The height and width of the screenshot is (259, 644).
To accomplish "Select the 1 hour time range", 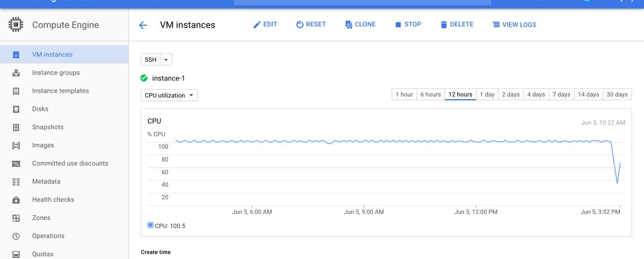I will click(404, 95).
